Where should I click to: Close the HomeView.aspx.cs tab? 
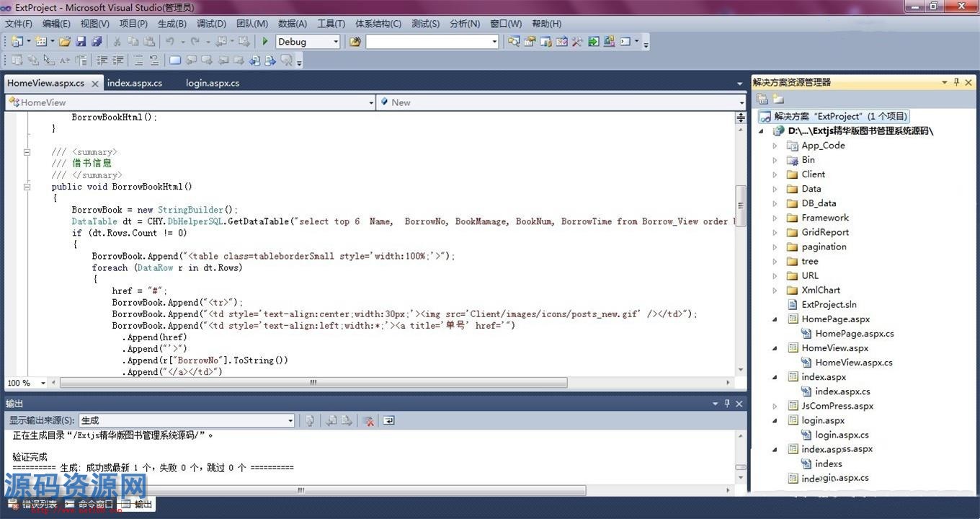(x=94, y=84)
